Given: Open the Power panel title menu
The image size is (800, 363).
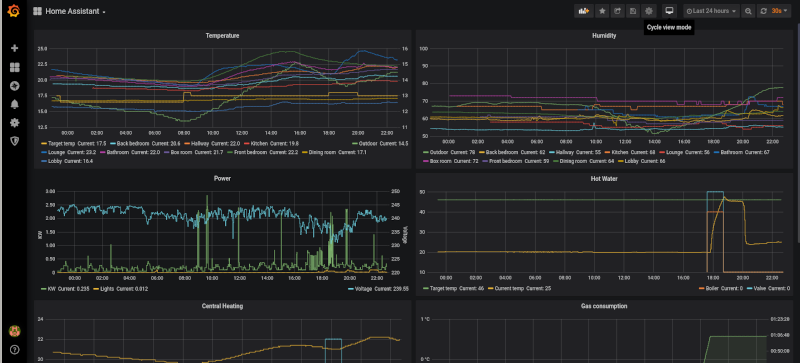Looking at the screenshot, I should [222, 179].
